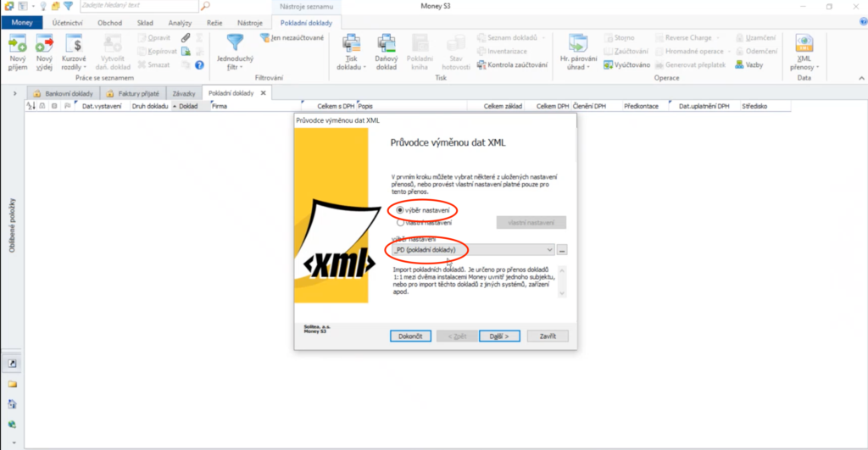
Task: Click the funnel icon in quick access toolbar
Action: [x=68, y=6]
